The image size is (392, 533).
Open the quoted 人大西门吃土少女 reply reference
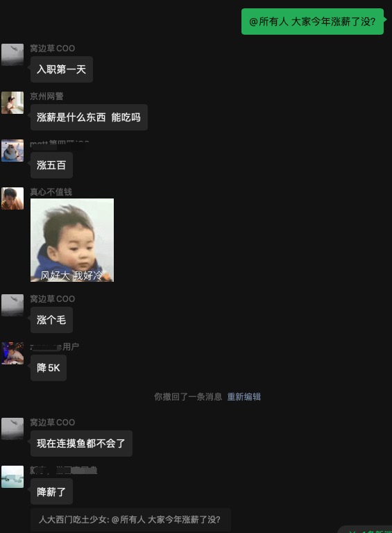pyautogui.click(x=130, y=519)
